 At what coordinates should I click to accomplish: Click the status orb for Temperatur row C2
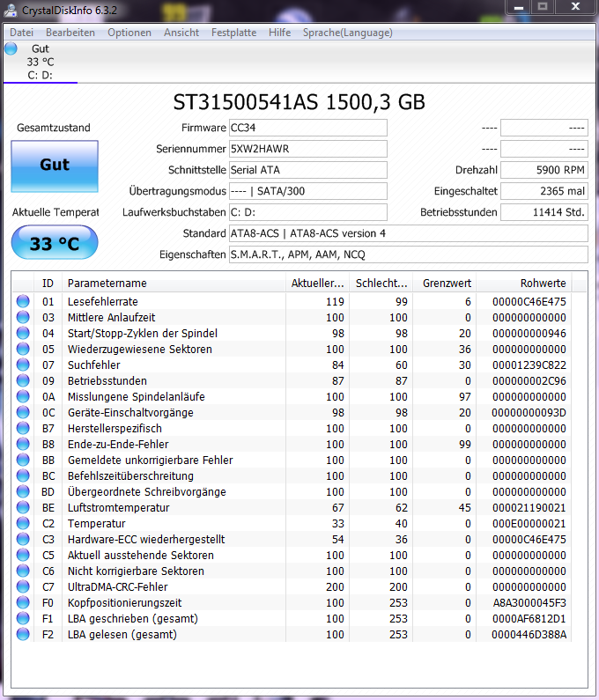(23, 523)
